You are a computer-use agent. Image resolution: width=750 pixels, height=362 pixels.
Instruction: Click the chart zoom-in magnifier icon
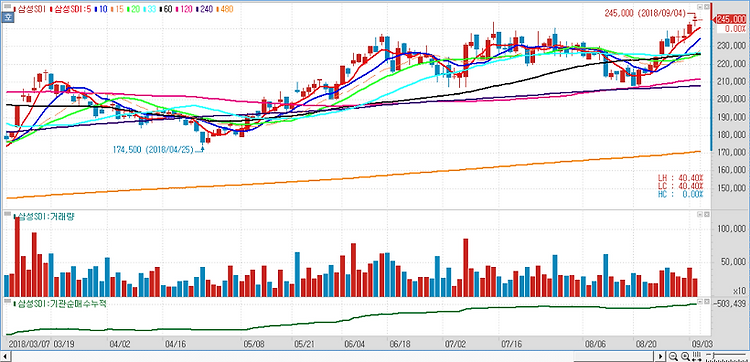coord(685,356)
